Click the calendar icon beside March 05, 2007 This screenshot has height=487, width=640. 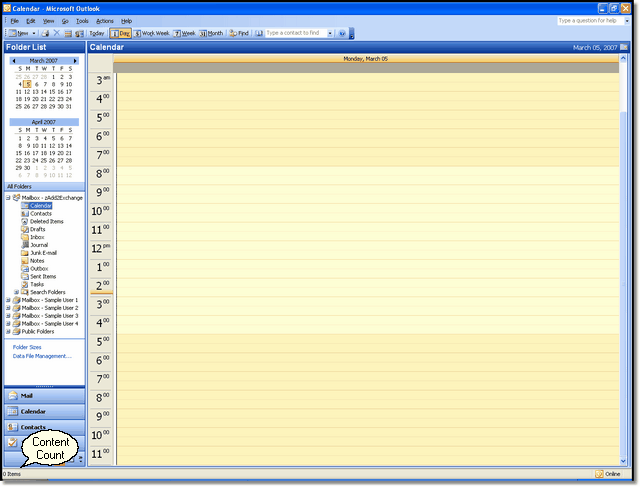(624, 47)
